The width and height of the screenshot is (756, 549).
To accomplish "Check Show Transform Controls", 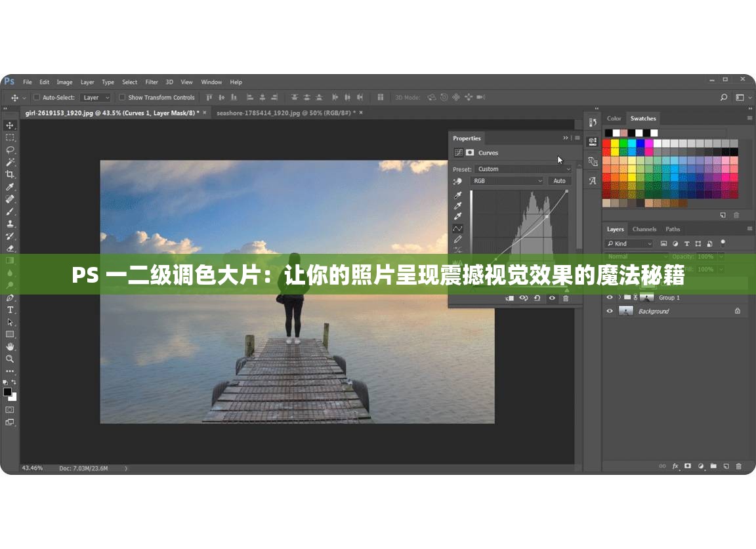I will tap(122, 98).
